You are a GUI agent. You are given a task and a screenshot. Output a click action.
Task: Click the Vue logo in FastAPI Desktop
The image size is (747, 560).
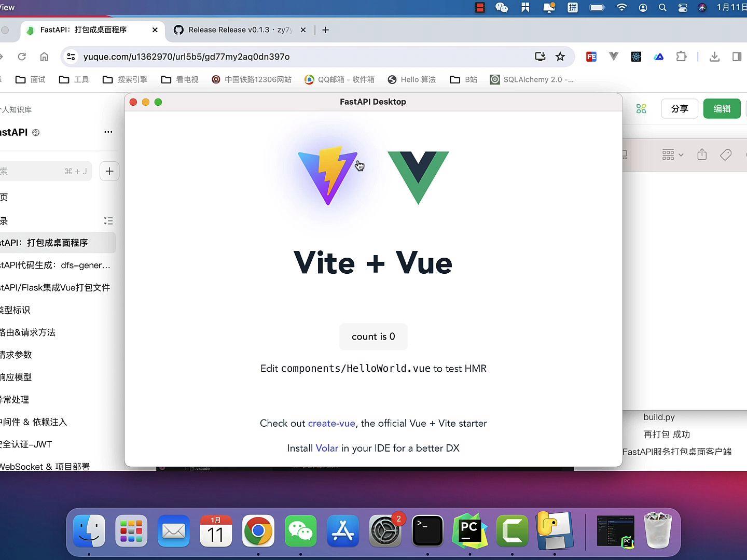click(418, 178)
